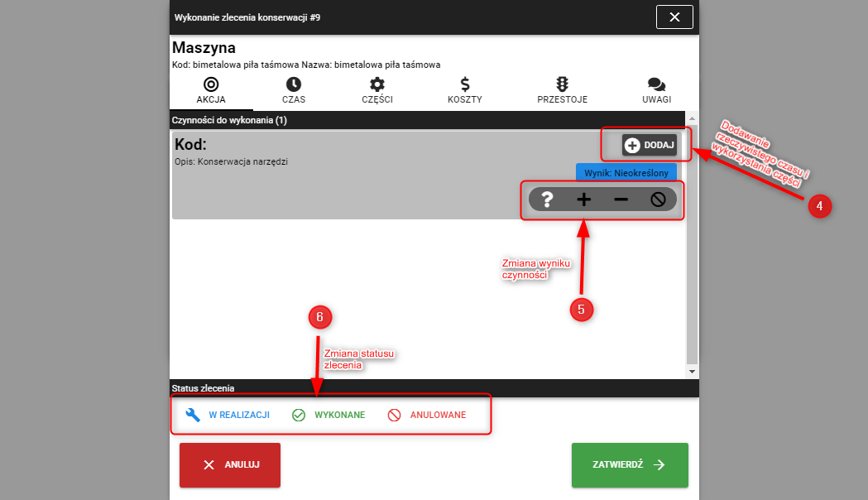Screen dimensions: 868x500
Task: Click the 'Status zlecenia' section header
Action: (x=203, y=388)
